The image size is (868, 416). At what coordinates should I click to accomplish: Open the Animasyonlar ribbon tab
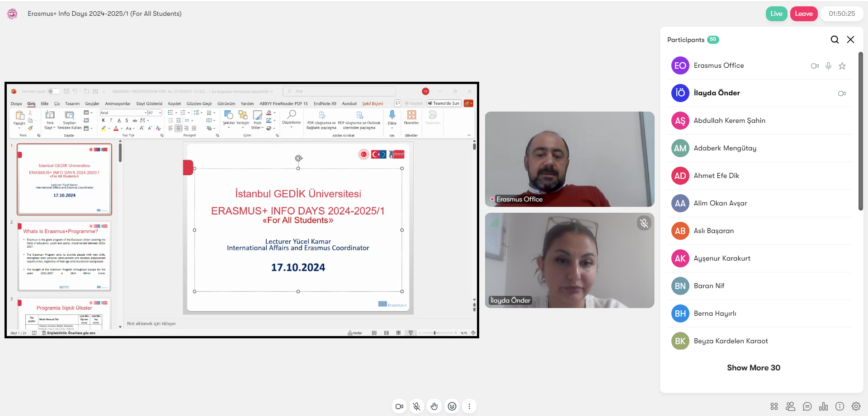coord(118,103)
